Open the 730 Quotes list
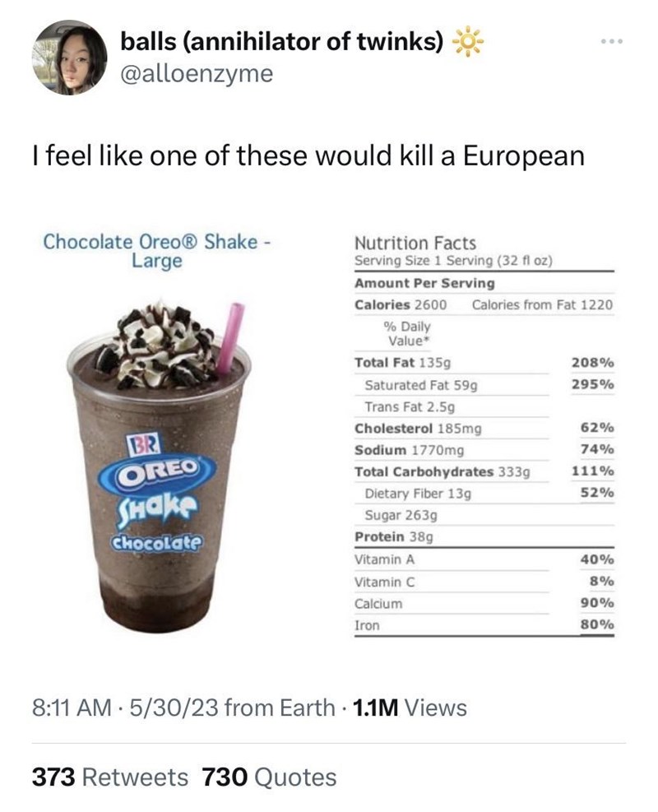The height and width of the screenshot is (812, 658). [270, 777]
